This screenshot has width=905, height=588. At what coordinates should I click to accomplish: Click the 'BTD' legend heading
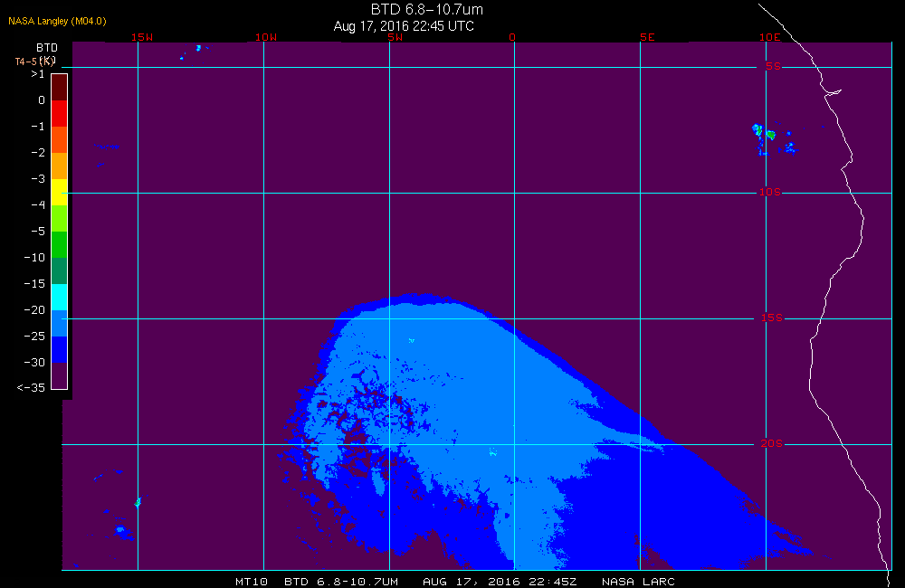[x=47, y=48]
